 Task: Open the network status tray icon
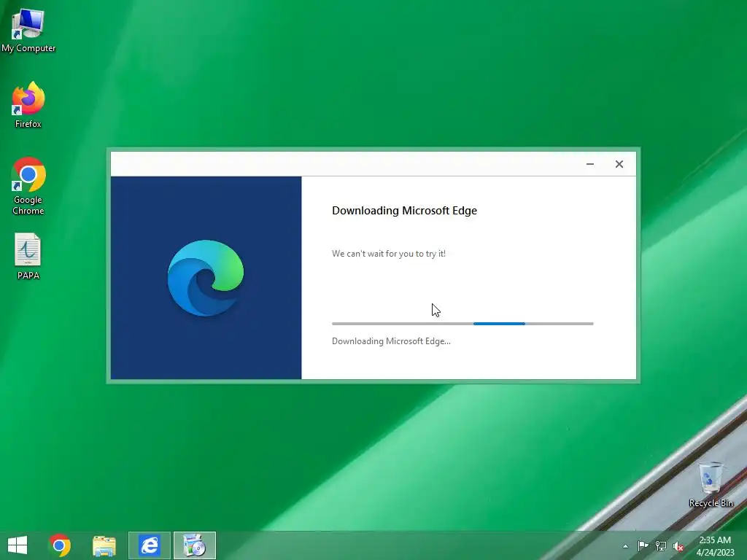[x=661, y=545]
